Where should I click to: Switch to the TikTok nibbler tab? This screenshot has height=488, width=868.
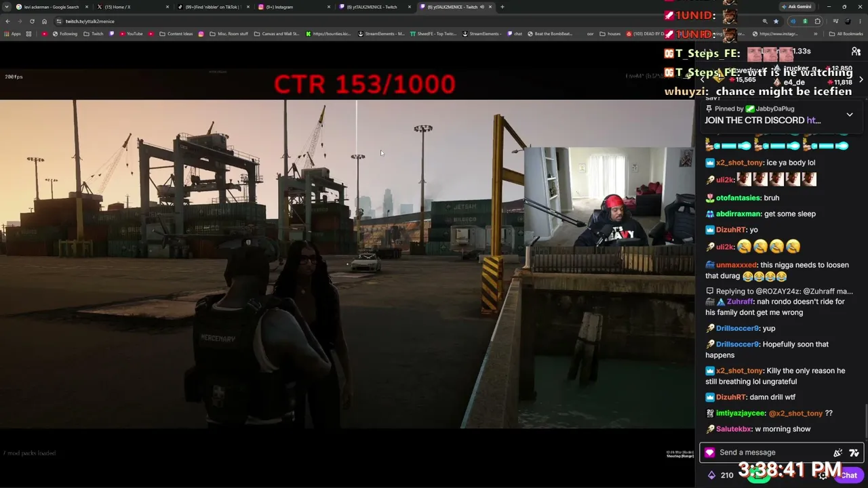213,7
